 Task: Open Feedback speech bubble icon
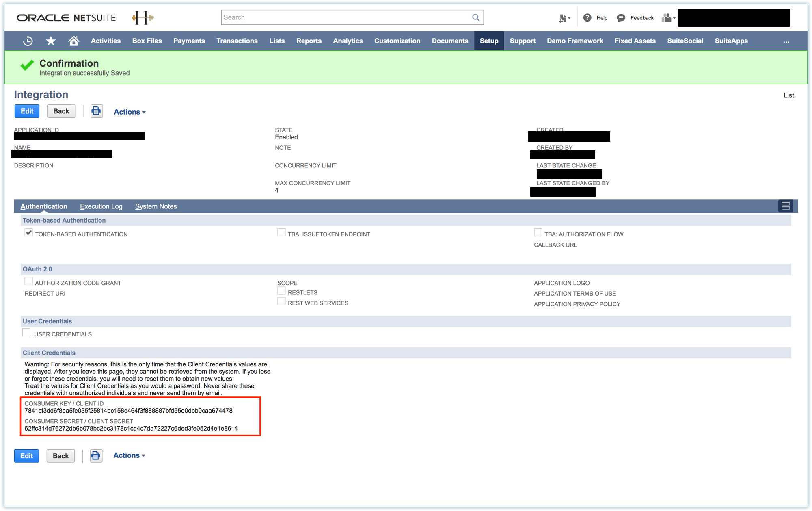tap(621, 18)
